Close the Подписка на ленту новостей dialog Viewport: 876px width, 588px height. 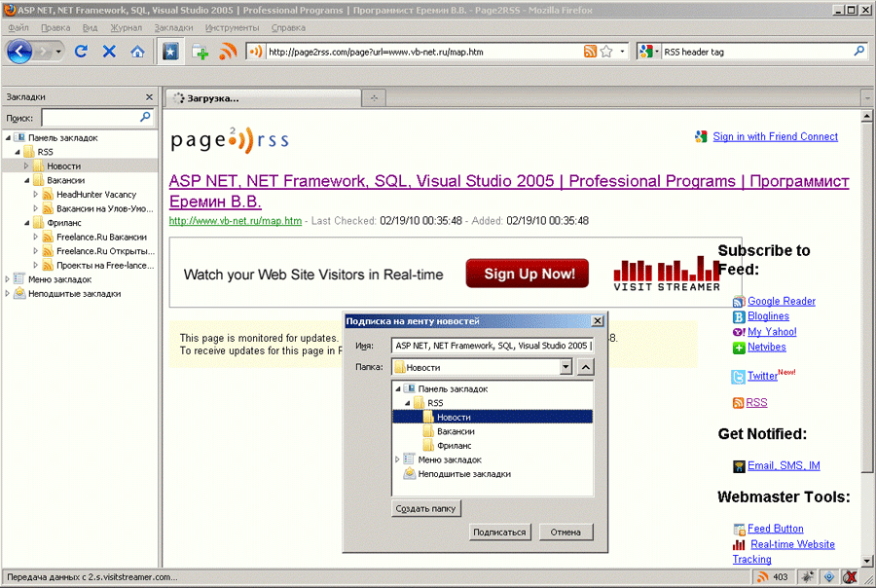click(598, 321)
